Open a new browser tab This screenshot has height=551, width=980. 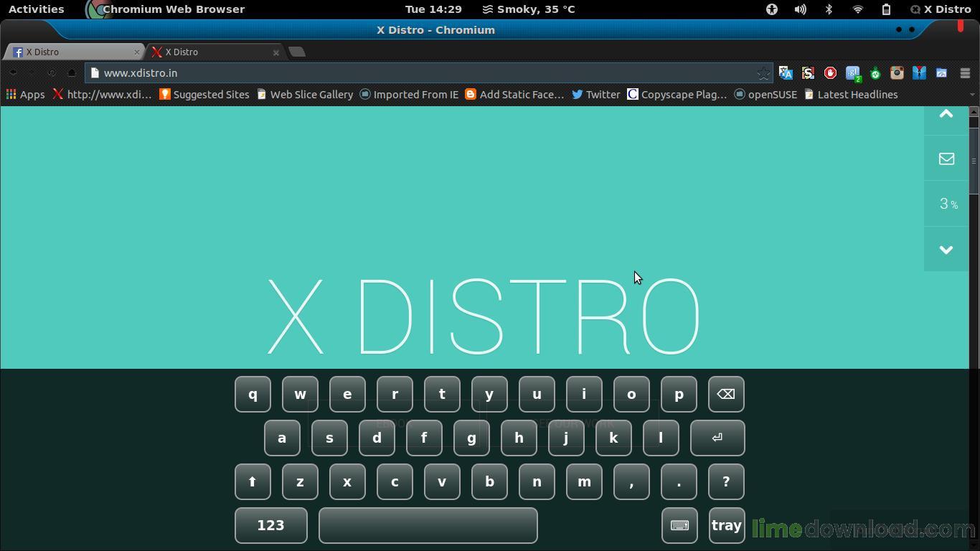pyautogui.click(x=297, y=52)
